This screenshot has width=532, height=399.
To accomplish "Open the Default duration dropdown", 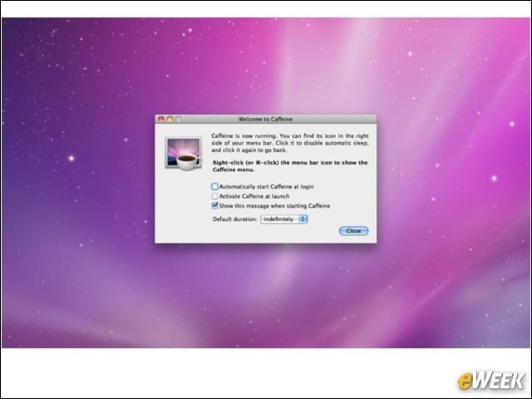I will [x=284, y=219].
